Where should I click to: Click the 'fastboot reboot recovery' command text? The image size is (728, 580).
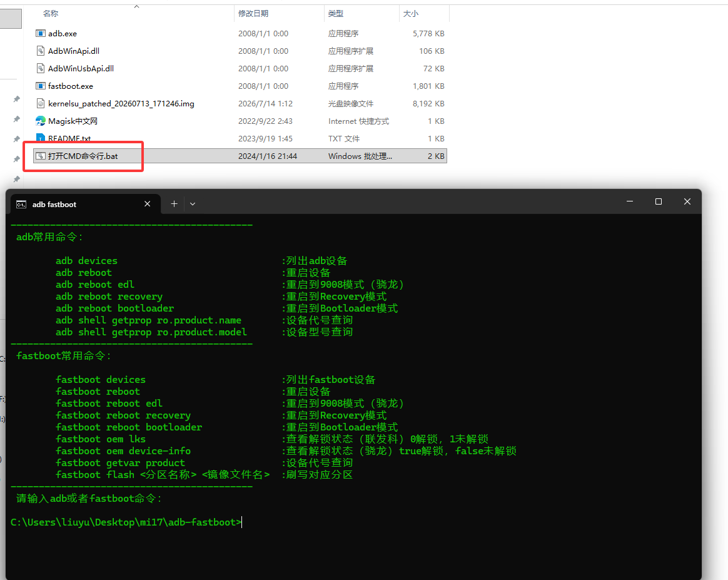pos(123,415)
